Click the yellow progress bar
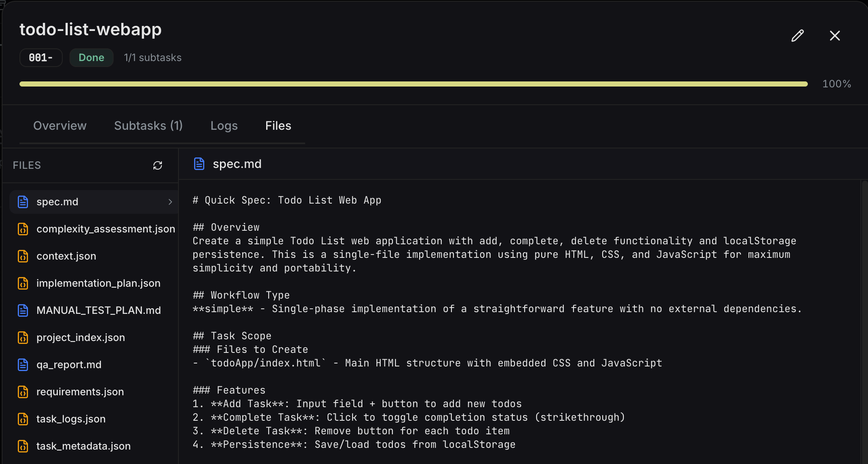868x464 pixels. coord(413,84)
